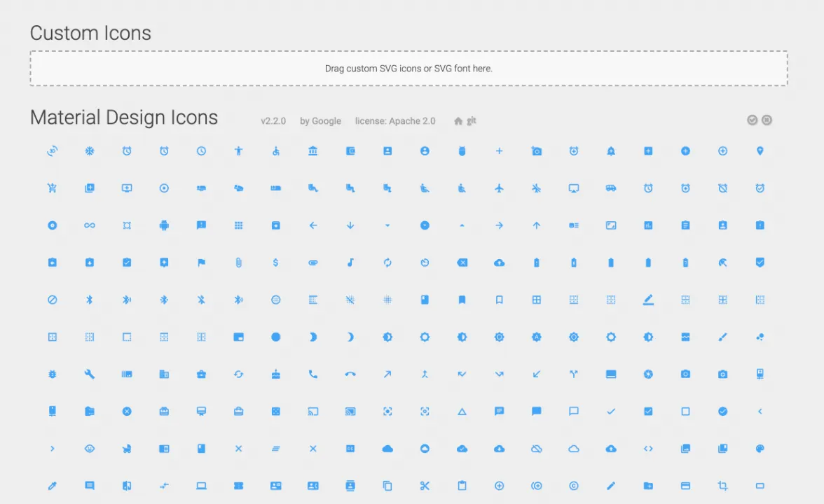This screenshot has height=504, width=824.
Task: Click the dollar sign money icon
Action: (276, 262)
